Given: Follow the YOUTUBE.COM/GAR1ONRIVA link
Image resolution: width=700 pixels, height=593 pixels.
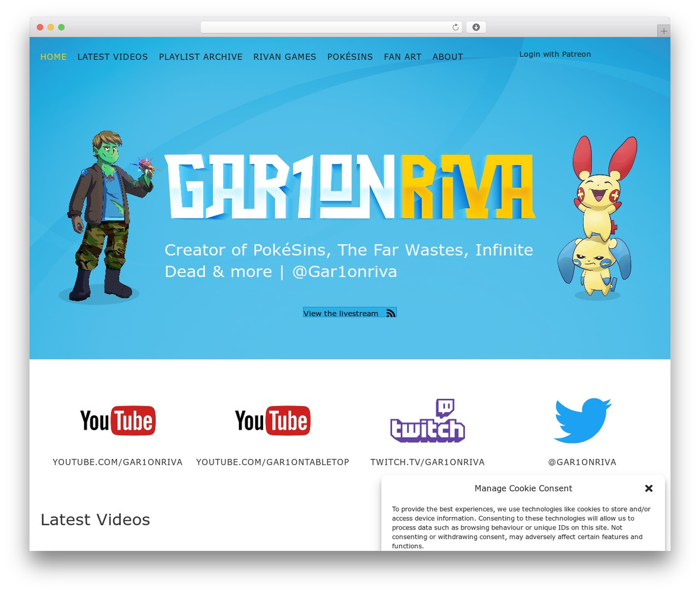Looking at the screenshot, I should pos(118,462).
